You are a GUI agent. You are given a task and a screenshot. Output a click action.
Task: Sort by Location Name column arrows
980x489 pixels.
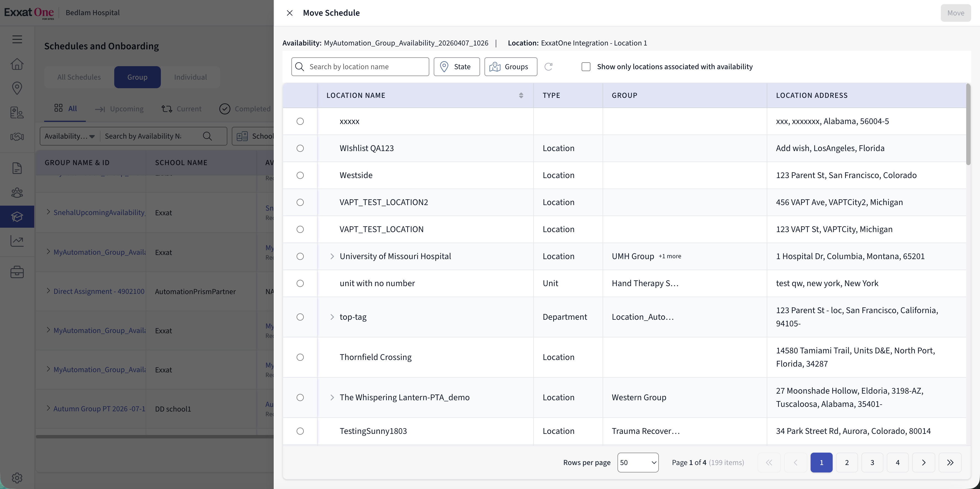(521, 95)
